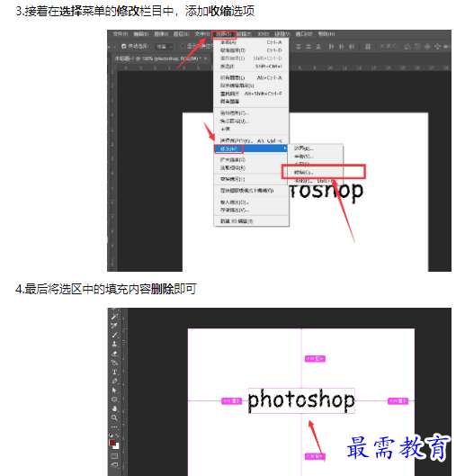This screenshot has height=476, width=456.
Task: Select the Clone Stamp tool
Action: (x=115, y=345)
